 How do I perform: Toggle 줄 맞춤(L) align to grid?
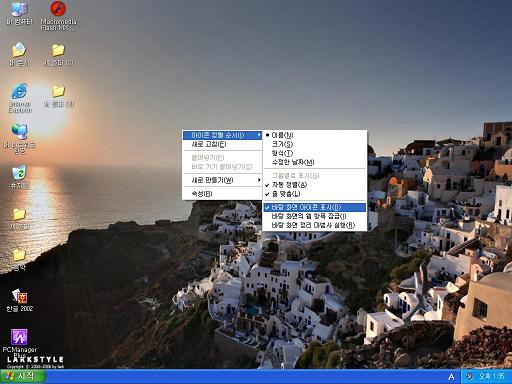coord(315,194)
